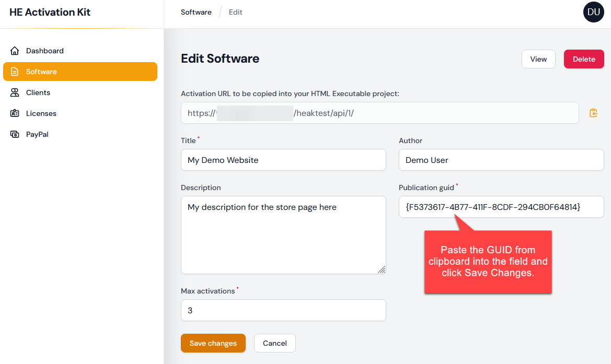Cancel editing the software
The height and width of the screenshot is (364, 611).
point(274,343)
